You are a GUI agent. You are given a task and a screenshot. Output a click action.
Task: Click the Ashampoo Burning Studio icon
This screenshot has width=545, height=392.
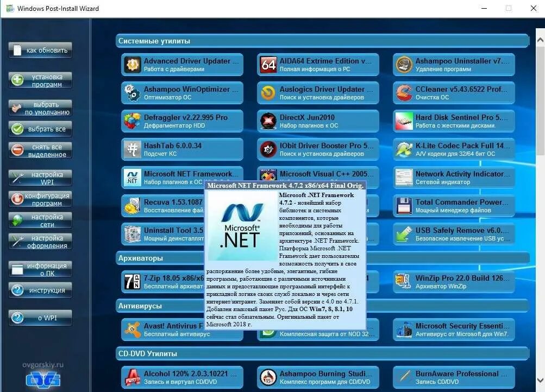(268, 377)
